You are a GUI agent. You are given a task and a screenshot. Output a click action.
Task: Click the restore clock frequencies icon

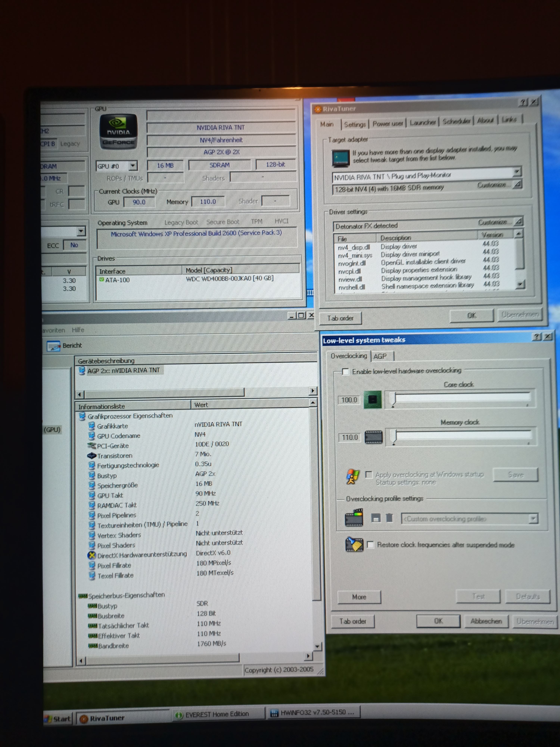pyautogui.click(x=354, y=545)
